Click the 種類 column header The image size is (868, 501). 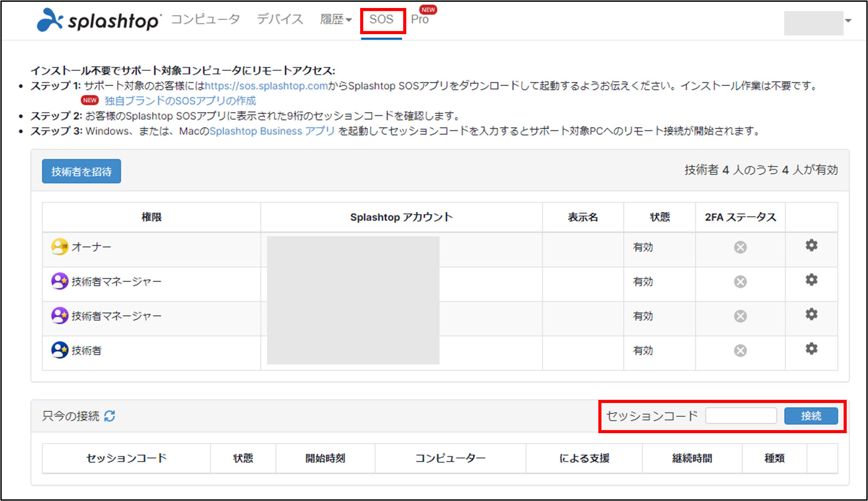774,458
